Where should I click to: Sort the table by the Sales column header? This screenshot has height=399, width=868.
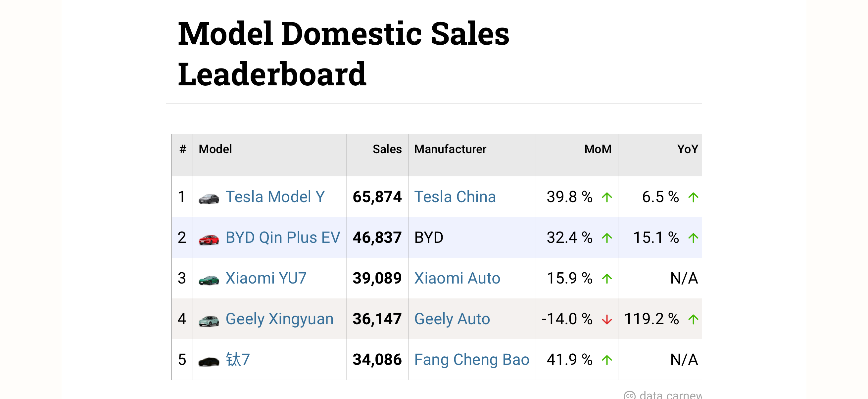pos(387,149)
